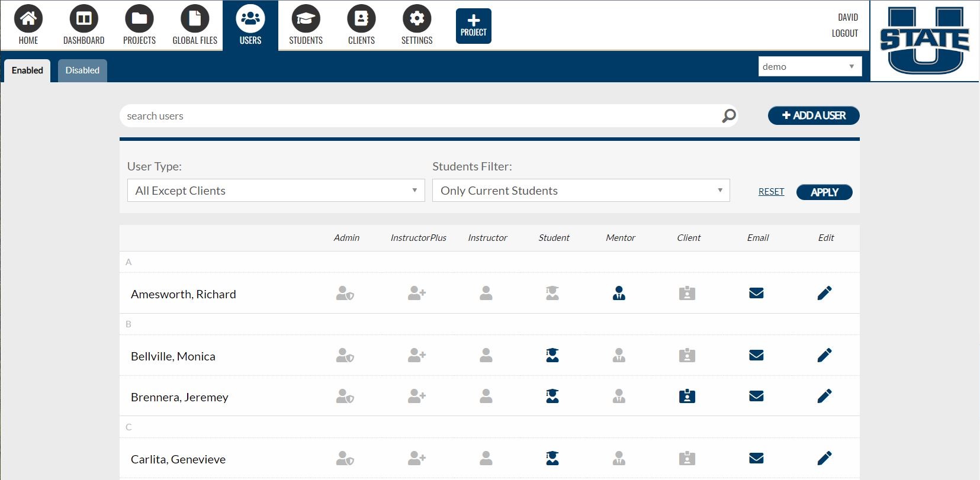
Task: Click the name Amesworth, Richard
Action: [184, 294]
